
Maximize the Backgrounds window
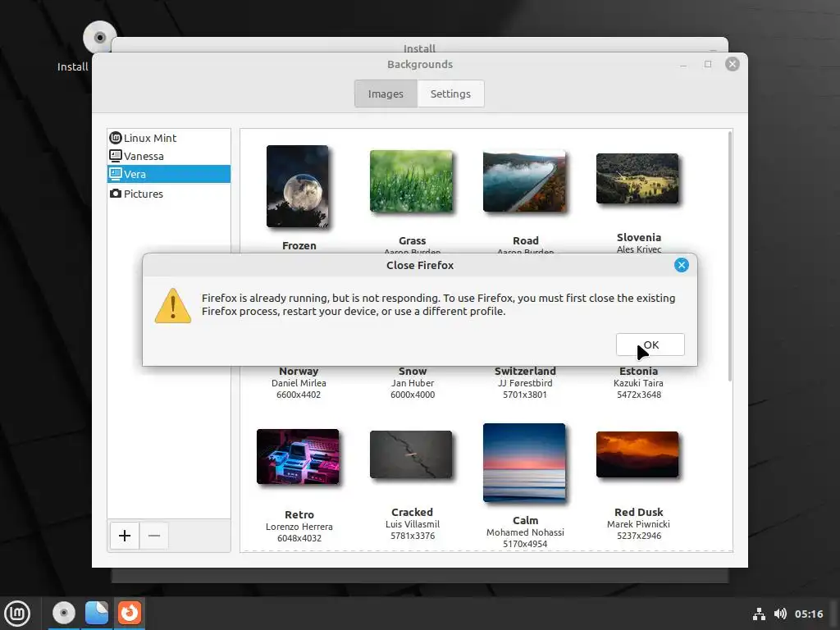click(x=708, y=64)
